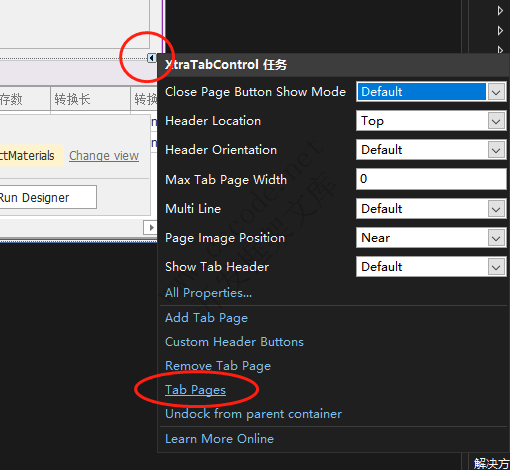Click the smart tag arrow glyph
Viewport: 510px width, 470px height.
click(x=152, y=58)
